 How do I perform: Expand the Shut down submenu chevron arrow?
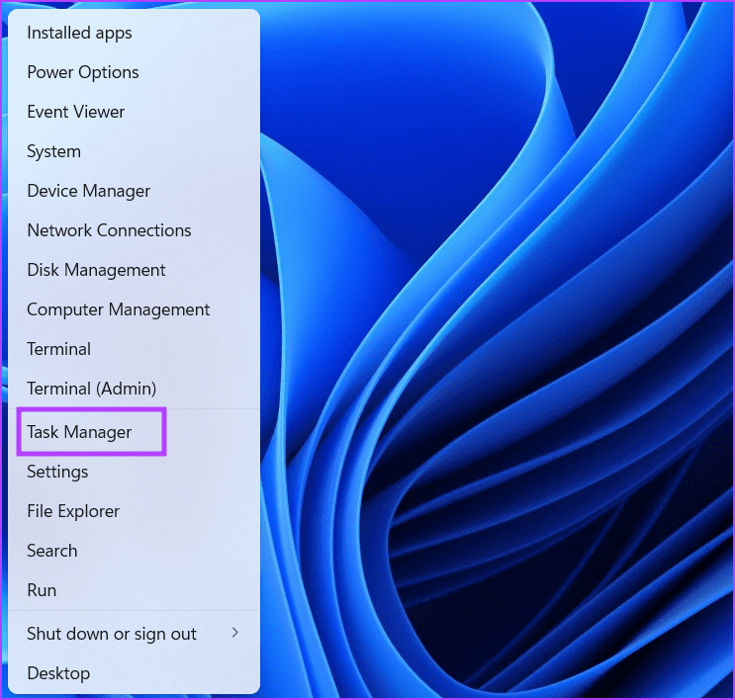(x=234, y=634)
